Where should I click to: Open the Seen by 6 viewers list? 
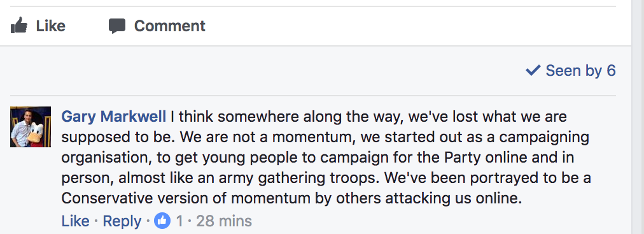pyautogui.click(x=571, y=71)
